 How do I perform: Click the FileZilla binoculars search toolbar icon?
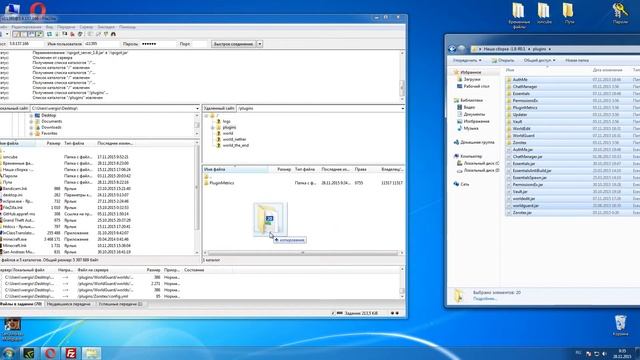113,34
